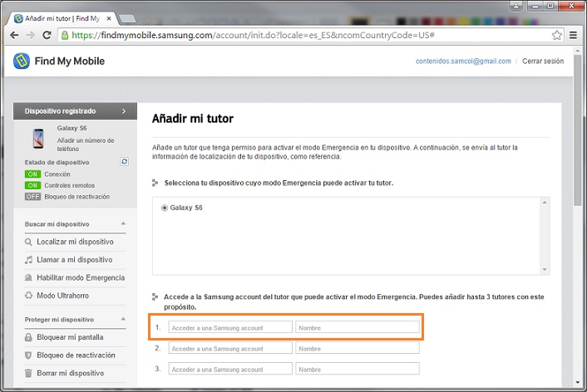Focus tutor 3 Nombre field
This screenshot has width=587, height=392.
(358, 369)
